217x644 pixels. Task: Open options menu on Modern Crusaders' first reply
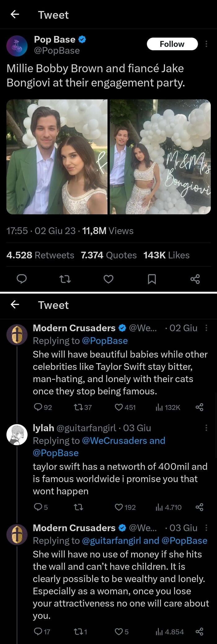[207, 328]
